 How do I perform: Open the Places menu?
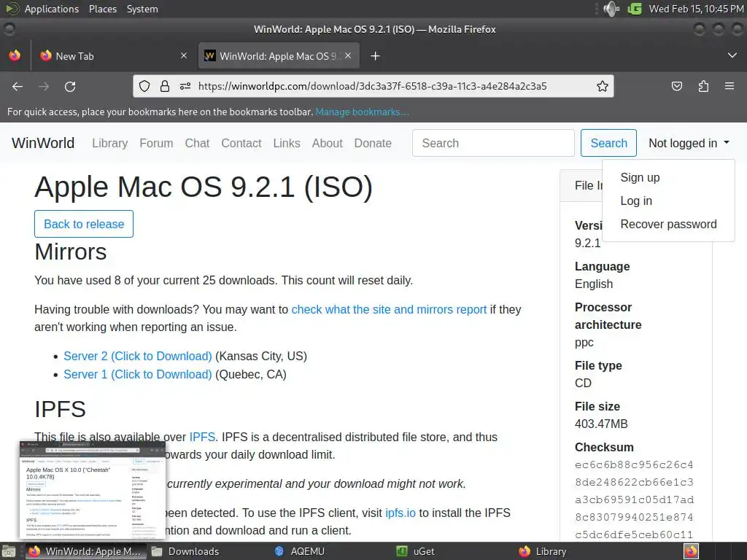102,9
